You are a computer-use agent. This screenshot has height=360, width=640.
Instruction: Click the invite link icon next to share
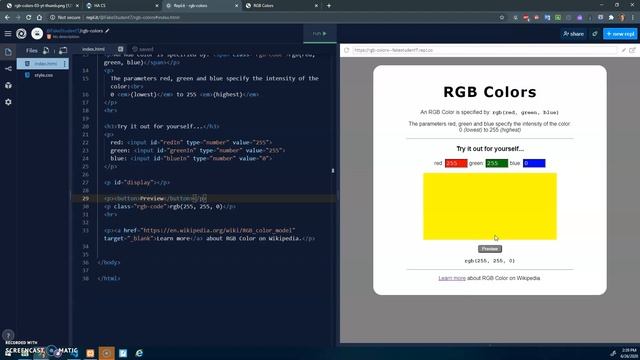(595, 34)
